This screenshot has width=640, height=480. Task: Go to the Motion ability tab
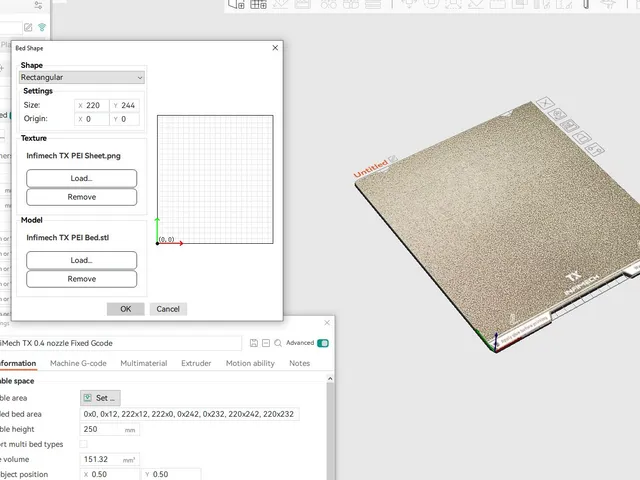click(x=250, y=363)
